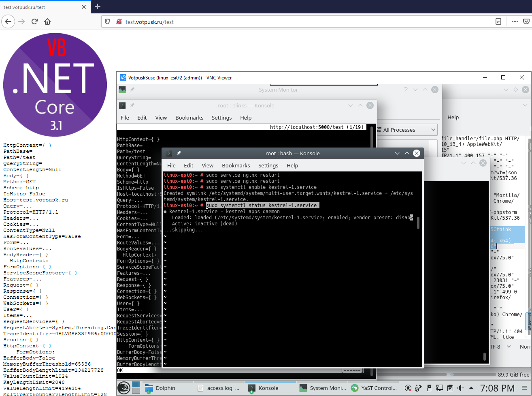Switch to System Monitor taskbar entry

point(321,388)
